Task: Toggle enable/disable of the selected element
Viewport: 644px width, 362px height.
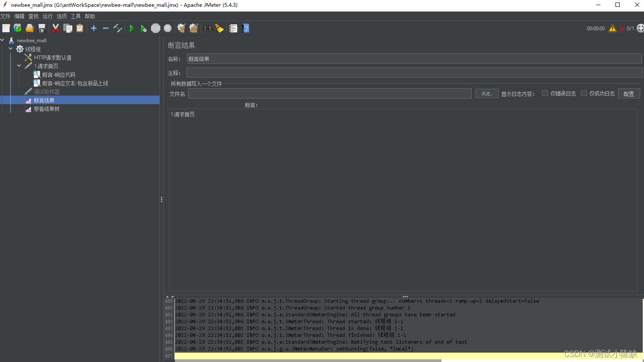Action: pyautogui.click(x=118, y=28)
